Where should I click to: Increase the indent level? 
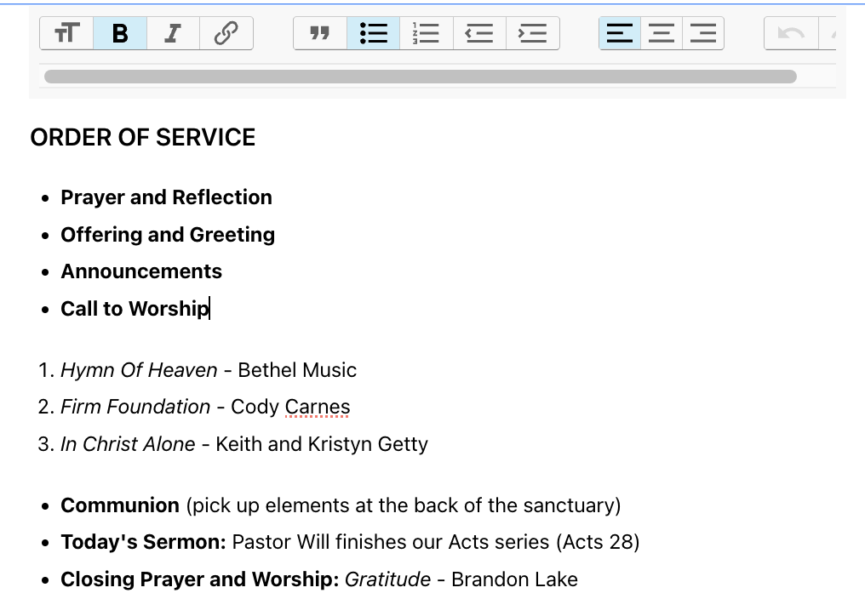(x=532, y=33)
